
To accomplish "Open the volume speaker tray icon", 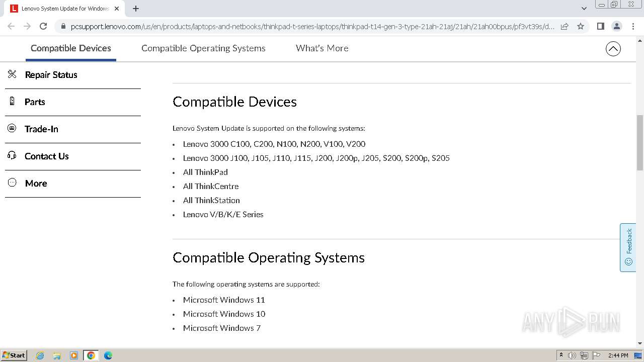I will pos(572,355).
